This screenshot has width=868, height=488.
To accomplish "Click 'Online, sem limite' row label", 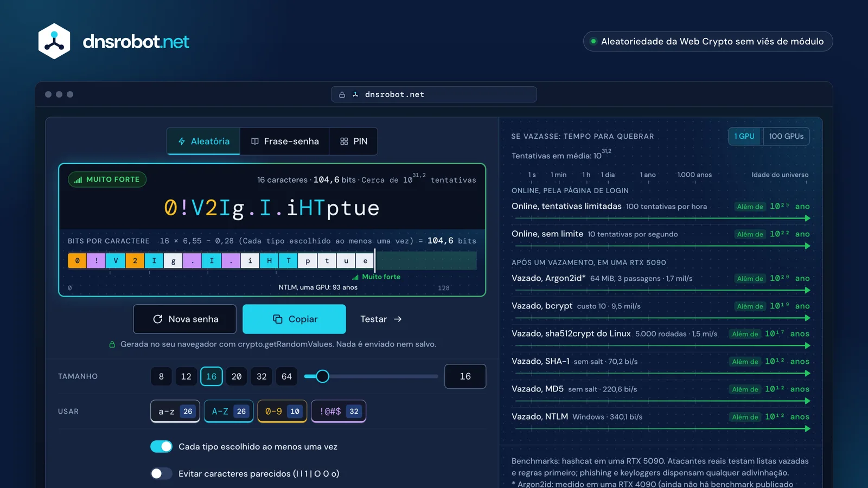I will tap(547, 234).
